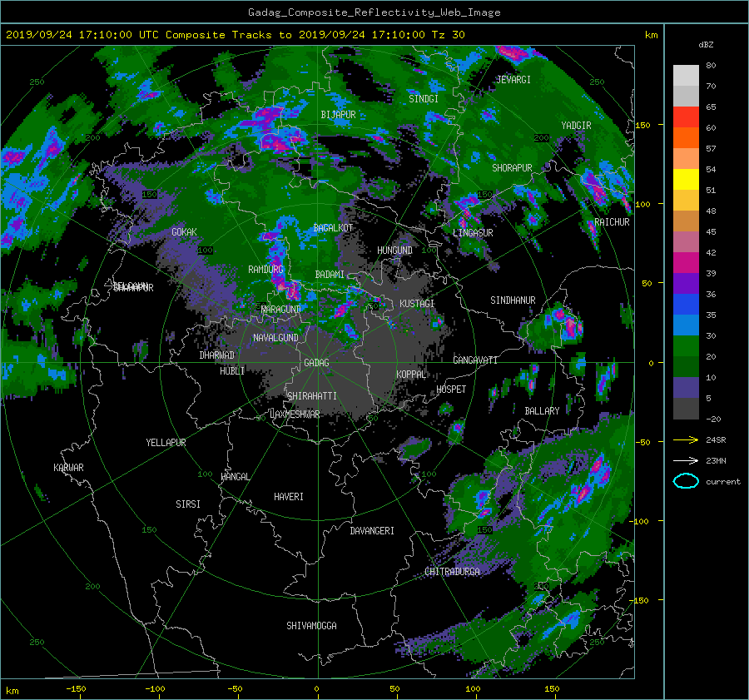749x700 pixels.
Task: Select the 39 dBZ magenta swatch
Action: pos(686,262)
